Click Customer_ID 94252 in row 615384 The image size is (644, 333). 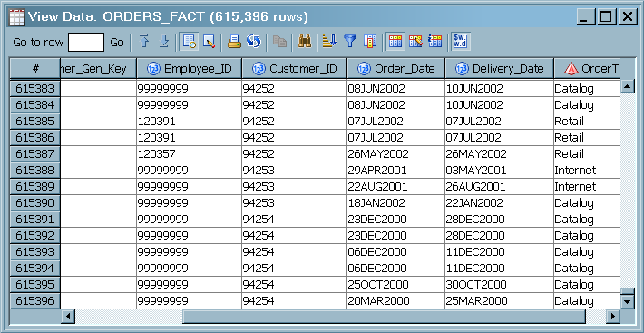tap(295, 105)
